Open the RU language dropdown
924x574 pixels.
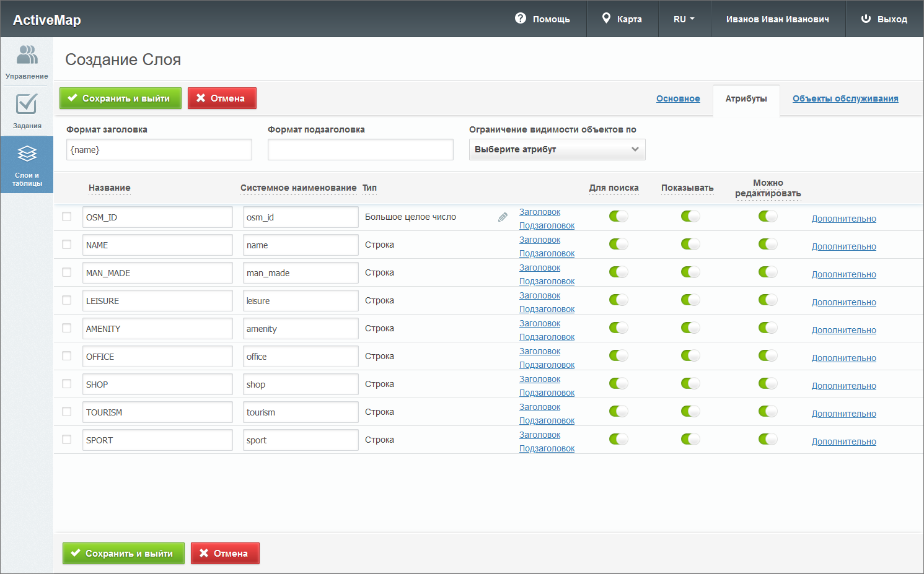point(684,19)
